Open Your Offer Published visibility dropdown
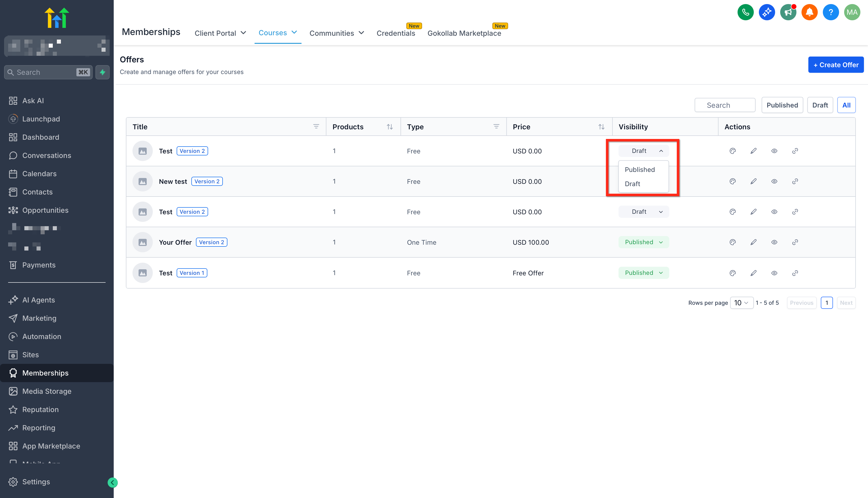The height and width of the screenshot is (498, 868). point(643,242)
